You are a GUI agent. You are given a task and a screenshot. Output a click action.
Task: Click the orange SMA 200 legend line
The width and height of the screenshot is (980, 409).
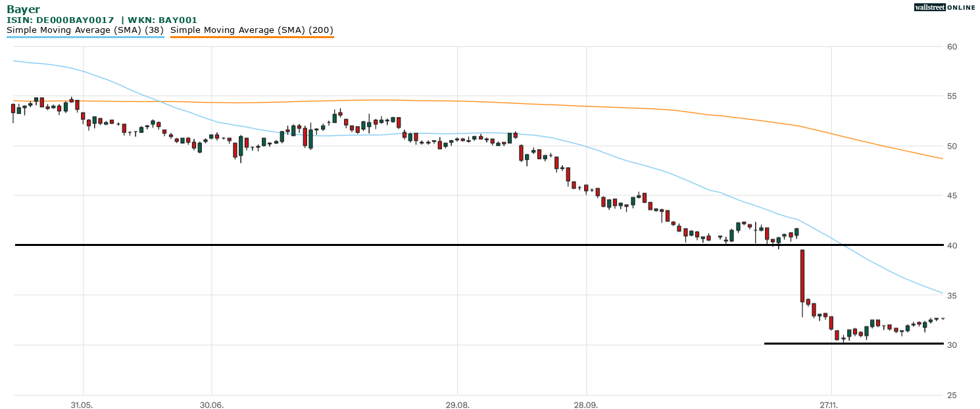point(251,37)
